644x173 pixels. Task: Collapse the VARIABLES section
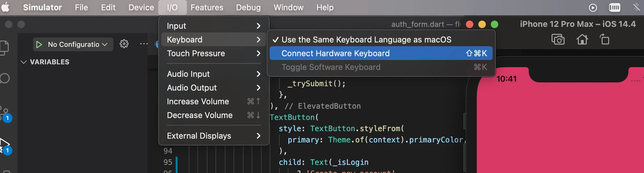tap(45, 62)
